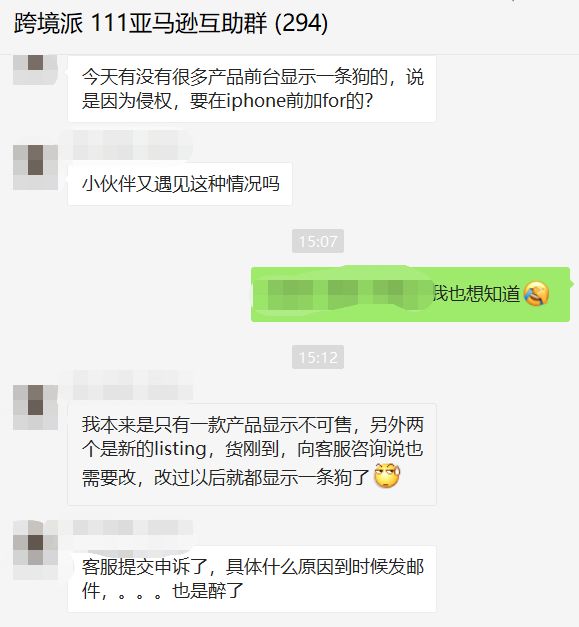The height and width of the screenshot is (627, 579).
Task: Click the group title 跨境派 111亚马逊互助群
Action: coord(140,23)
